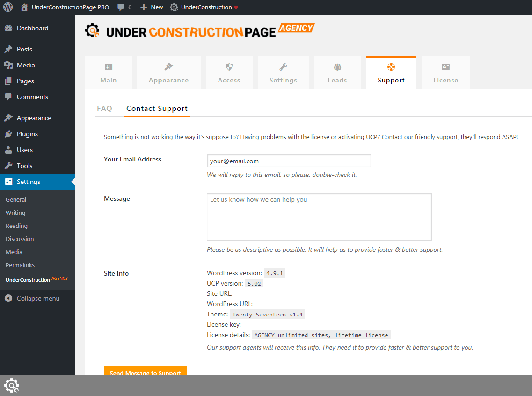The height and width of the screenshot is (396, 532).
Task: Click the Support tab lifebuoy icon
Action: (x=391, y=67)
